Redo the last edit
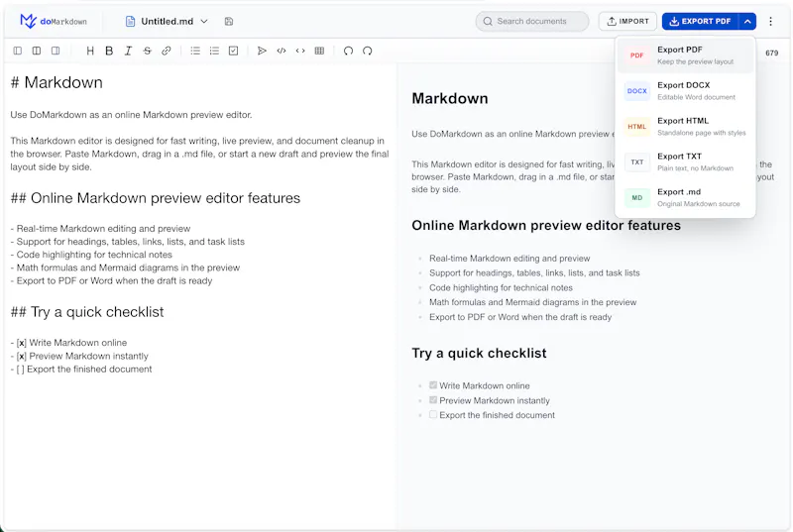 [x=367, y=51]
